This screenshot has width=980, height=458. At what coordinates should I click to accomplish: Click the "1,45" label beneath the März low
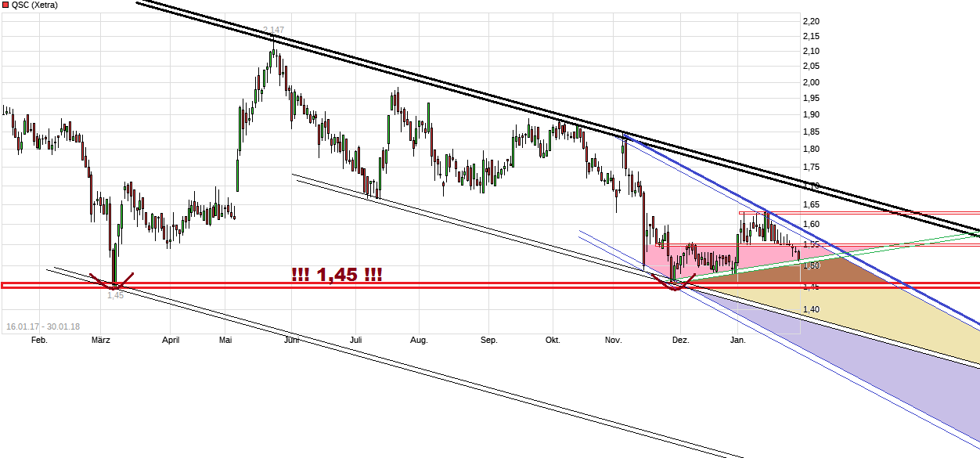tap(115, 296)
